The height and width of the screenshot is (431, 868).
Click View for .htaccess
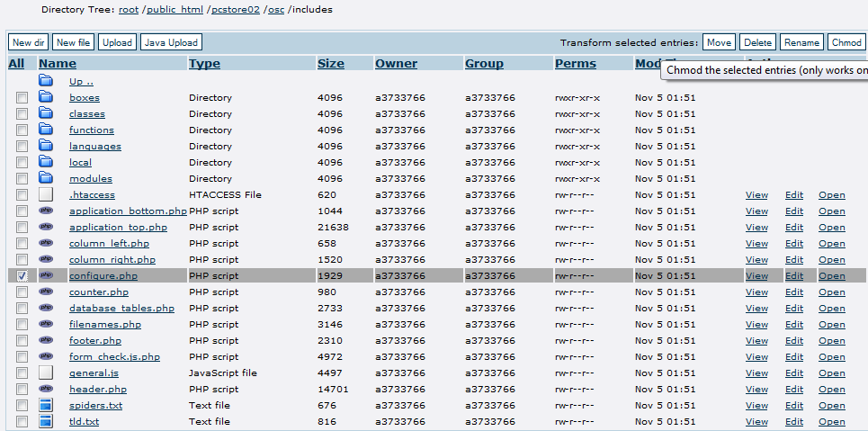[756, 194]
